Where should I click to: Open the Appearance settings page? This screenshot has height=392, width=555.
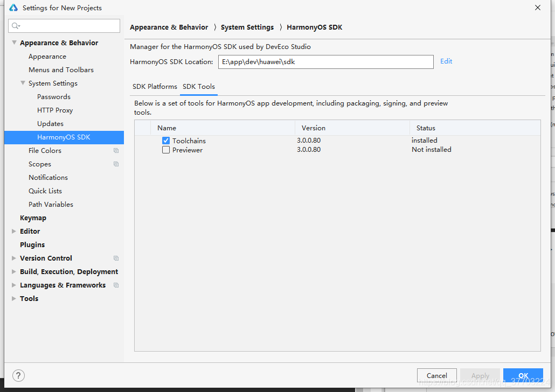pos(47,57)
